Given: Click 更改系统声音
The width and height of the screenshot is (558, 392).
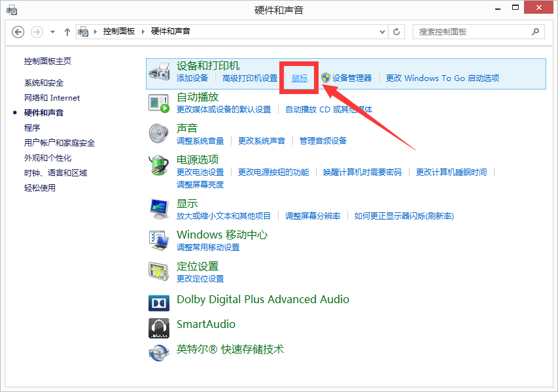Looking at the screenshot, I should (262, 140).
